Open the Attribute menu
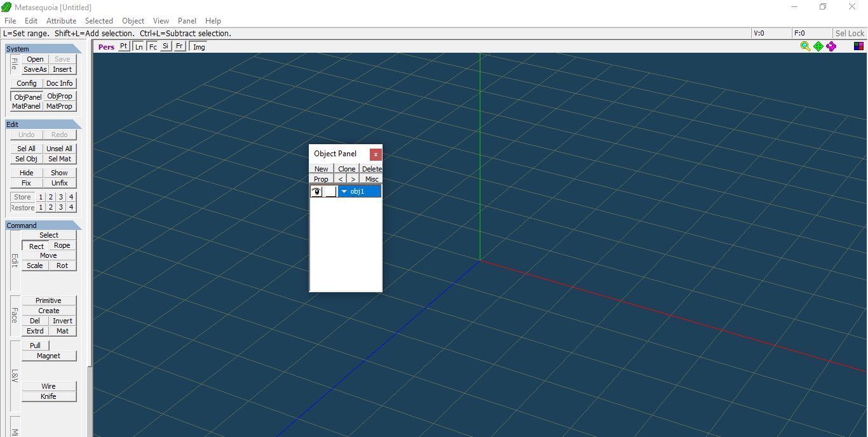This screenshot has height=437, width=868. pyautogui.click(x=61, y=21)
